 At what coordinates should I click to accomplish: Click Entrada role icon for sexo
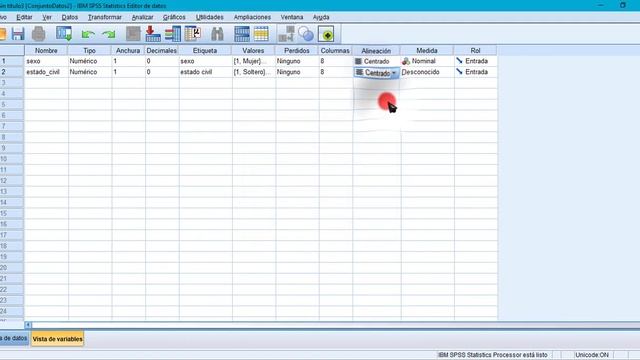tap(460, 61)
